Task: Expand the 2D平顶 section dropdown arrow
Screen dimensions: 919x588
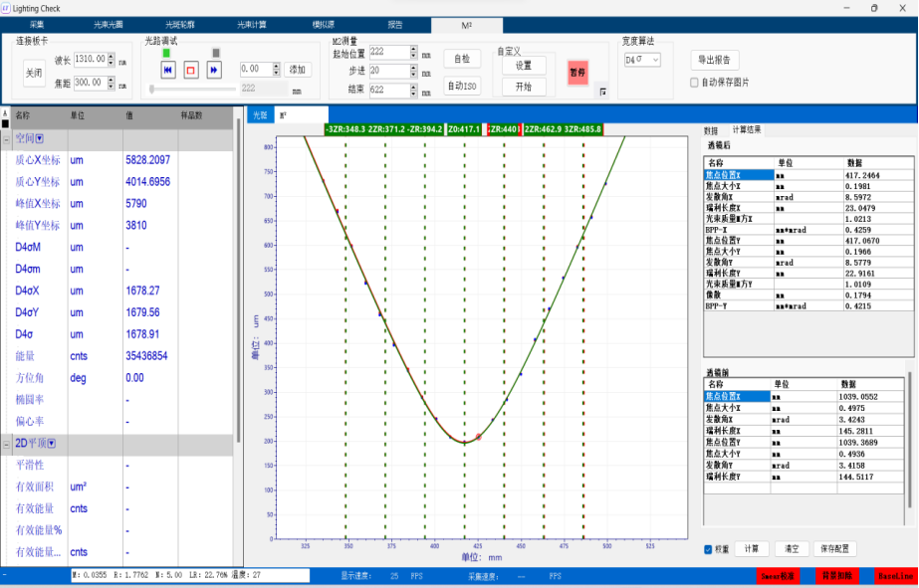Action: point(51,444)
